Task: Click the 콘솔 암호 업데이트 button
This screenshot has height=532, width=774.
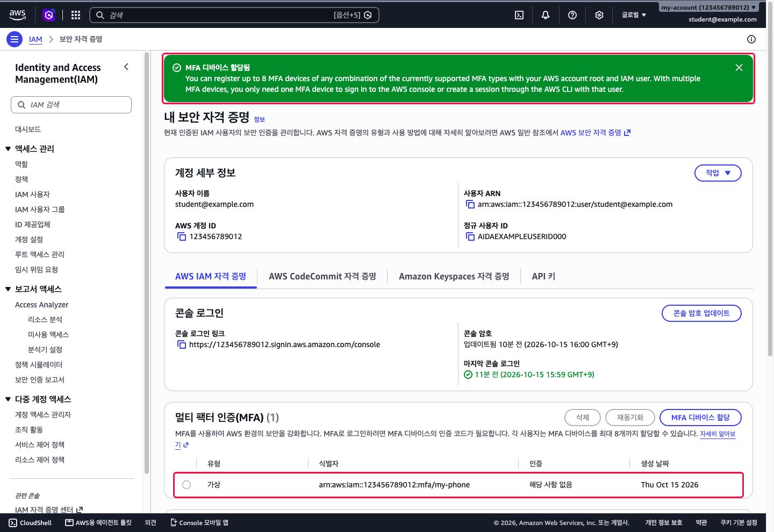Action: [x=701, y=313]
